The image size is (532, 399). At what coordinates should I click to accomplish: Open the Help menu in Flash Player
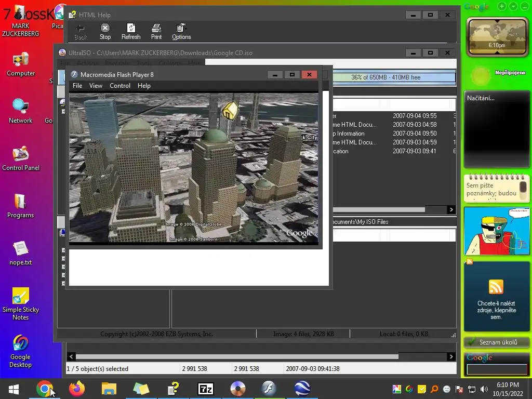pos(144,86)
